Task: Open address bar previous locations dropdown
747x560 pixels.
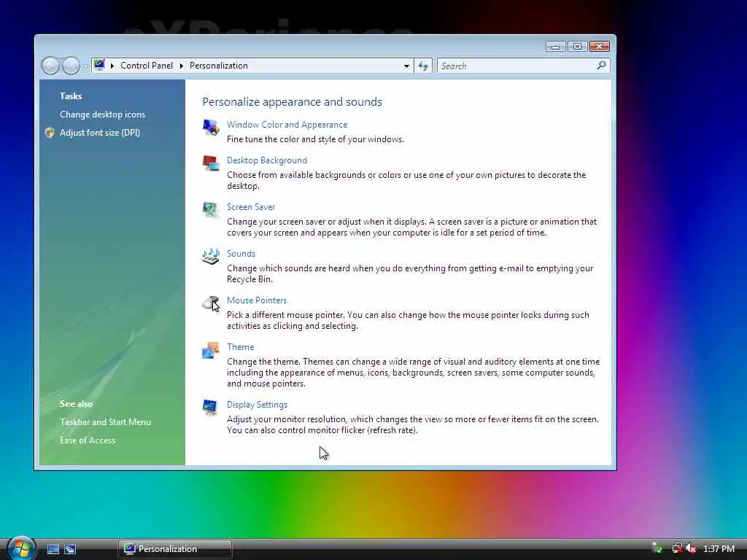Action: [x=406, y=66]
